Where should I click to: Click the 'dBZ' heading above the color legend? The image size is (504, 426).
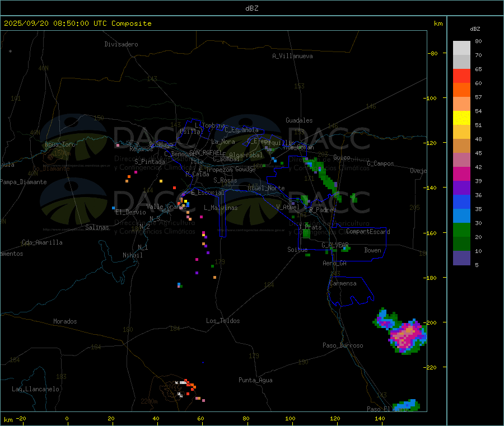coord(475,29)
